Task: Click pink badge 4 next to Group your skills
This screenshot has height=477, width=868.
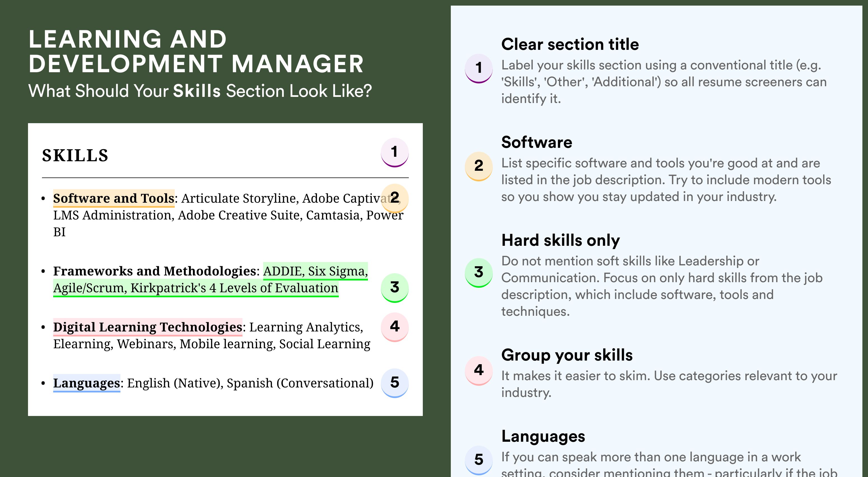Action: (x=479, y=371)
